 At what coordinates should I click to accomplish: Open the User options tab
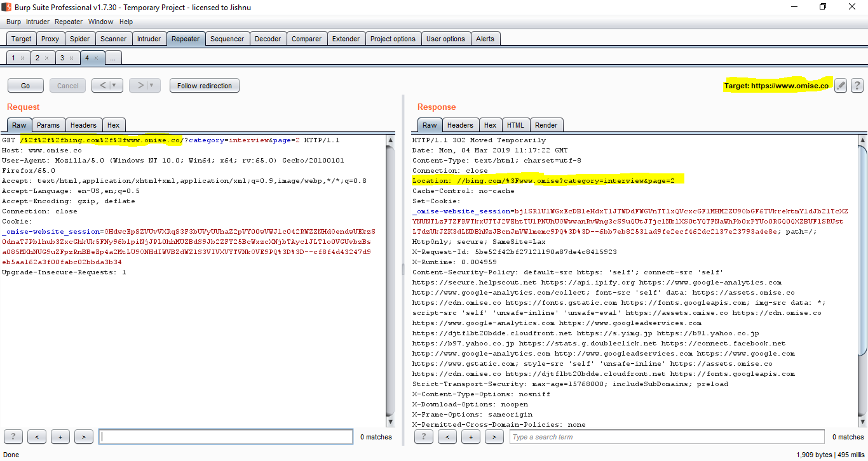pyautogui.click(x=445, y=39)
